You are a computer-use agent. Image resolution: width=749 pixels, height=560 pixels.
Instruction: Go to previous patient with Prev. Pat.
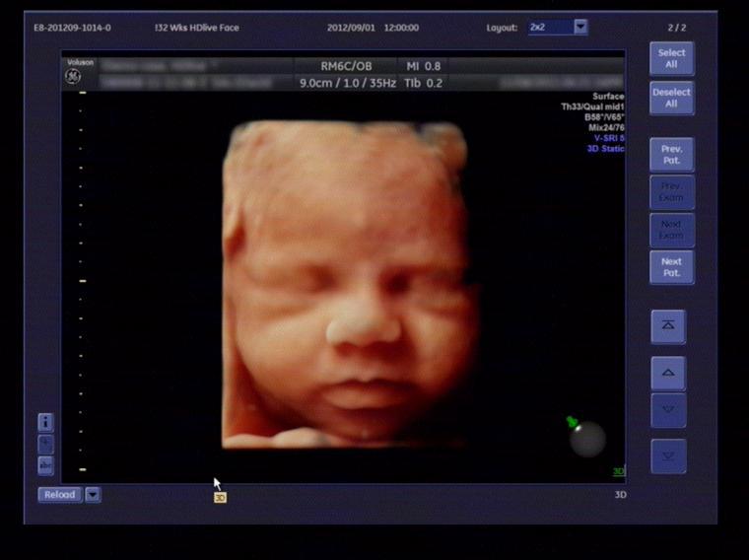[671, 155]
